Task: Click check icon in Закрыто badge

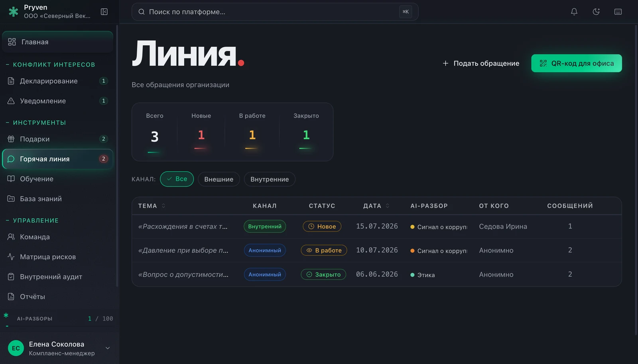Action: (x=309, y=274)
